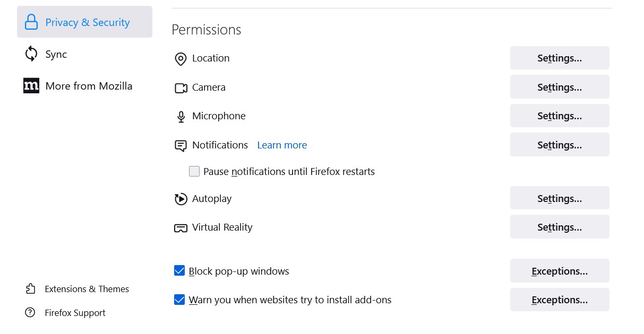
Task: Click the Extensions & Themes puzzle icon
Action: point(30,289)
